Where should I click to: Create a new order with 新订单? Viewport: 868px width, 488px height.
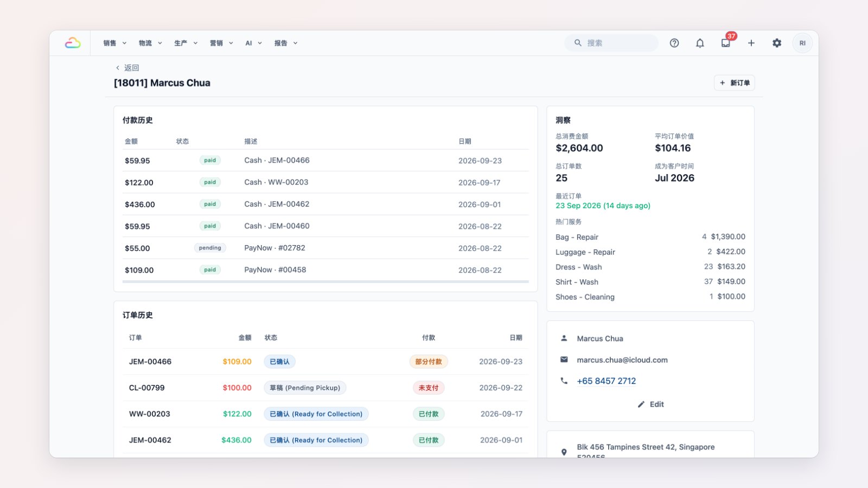pyautogui.click(x=735, y=83)
